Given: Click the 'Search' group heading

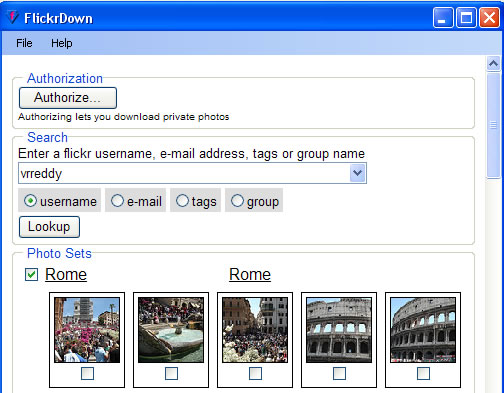Looking at the screenshot, I should pyautogui.click(x=47, y=137).
